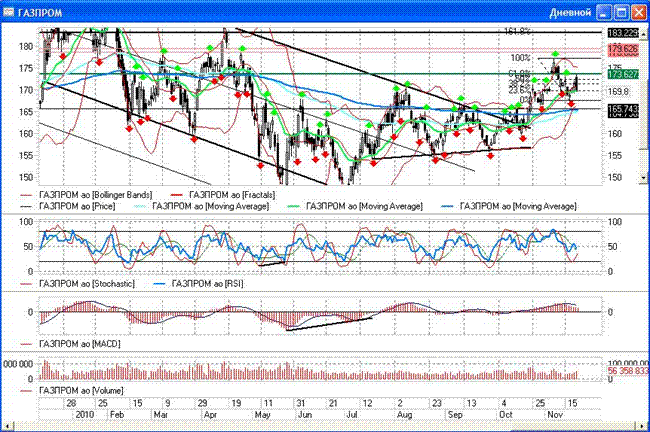Click the black 165.743 price level tag
The height and width of the screenshot is (432, 650).
tap(623, 109)
